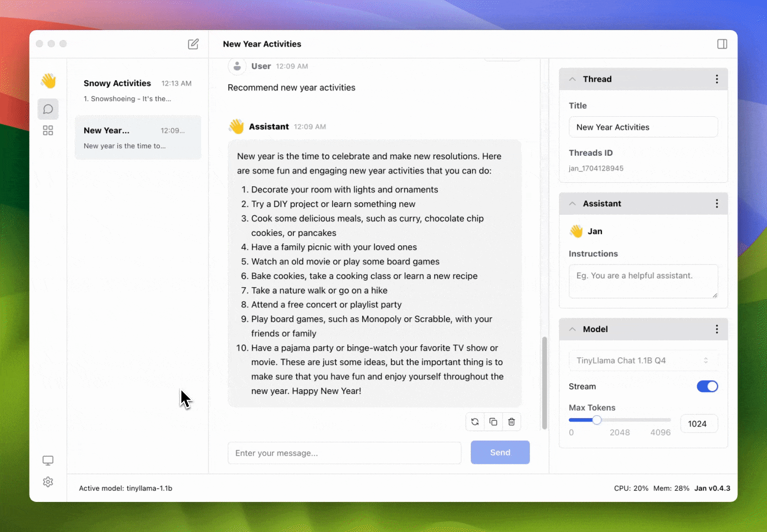Viewport: 767px width, 532px height.
Task: Delete the Assistant message with the trash icon
Action: (x=511, y=422)
